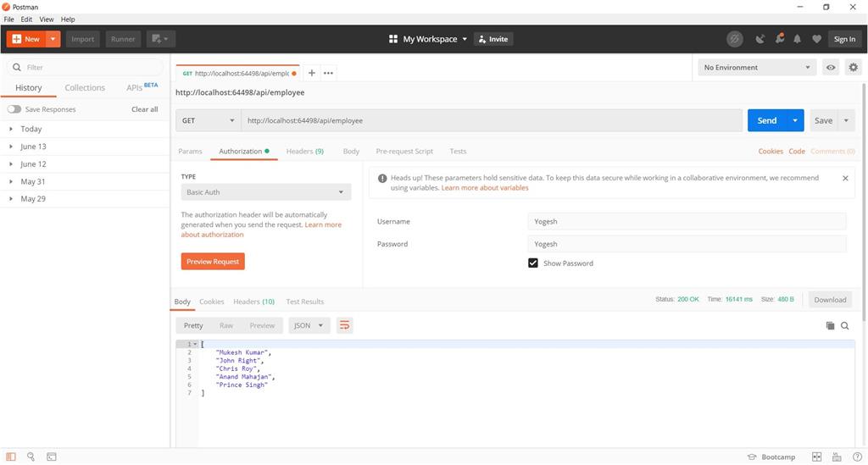868x465 pixels.
Task: Click the request URL input field
Action: (492, 120)
